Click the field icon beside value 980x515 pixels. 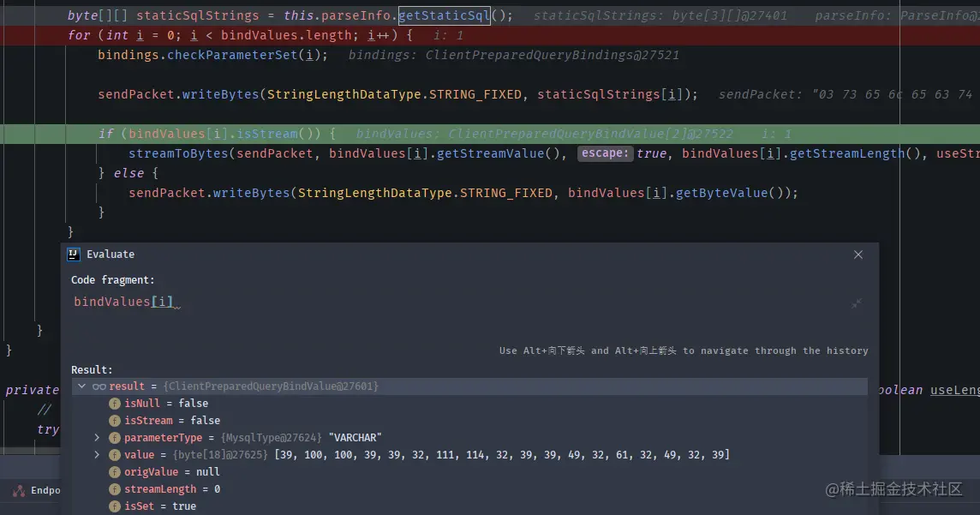point(115,455)
